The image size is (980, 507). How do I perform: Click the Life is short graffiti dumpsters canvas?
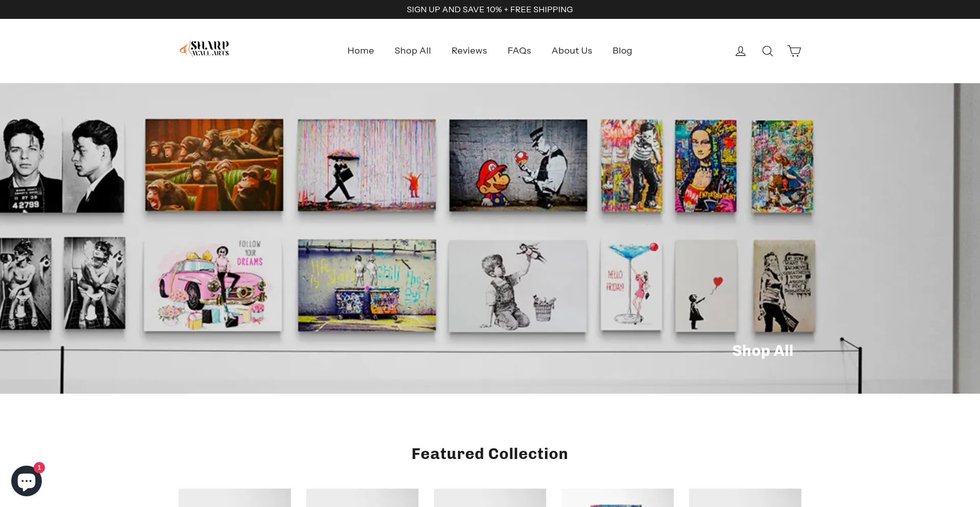coord(367,285)
